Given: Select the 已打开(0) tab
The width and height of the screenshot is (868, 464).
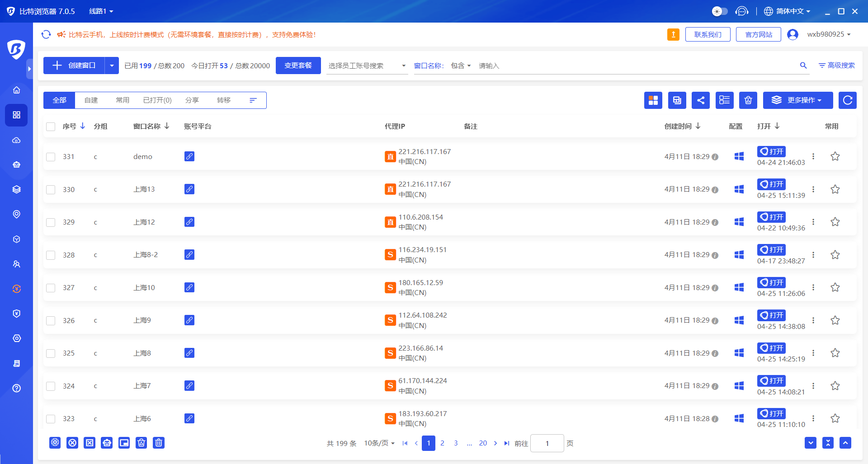Looking at the screenshot, I should pyautogui.click(x=157, y=100).
